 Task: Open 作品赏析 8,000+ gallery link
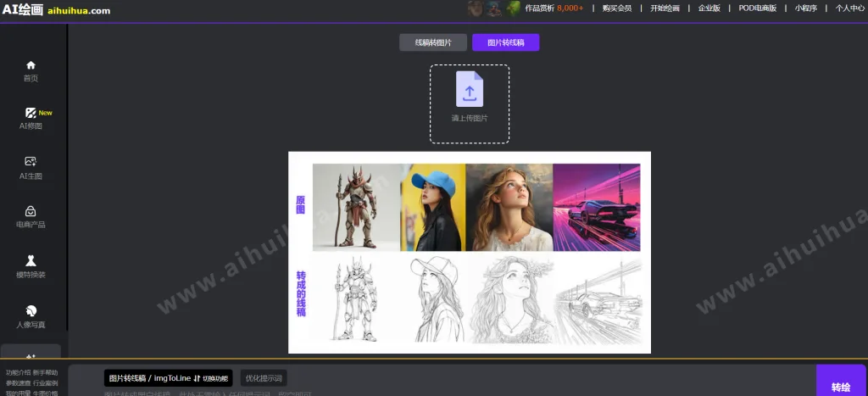pos(554,8)
